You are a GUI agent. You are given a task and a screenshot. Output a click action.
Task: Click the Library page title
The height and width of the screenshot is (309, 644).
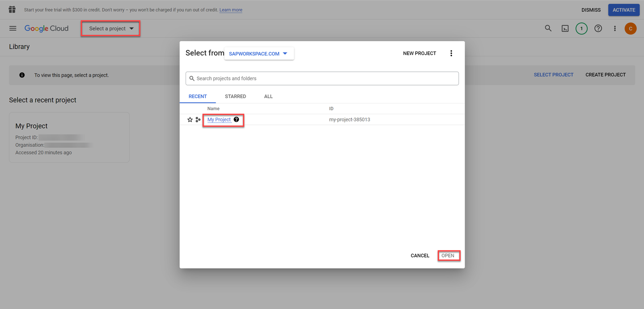[x=19, y=47]
